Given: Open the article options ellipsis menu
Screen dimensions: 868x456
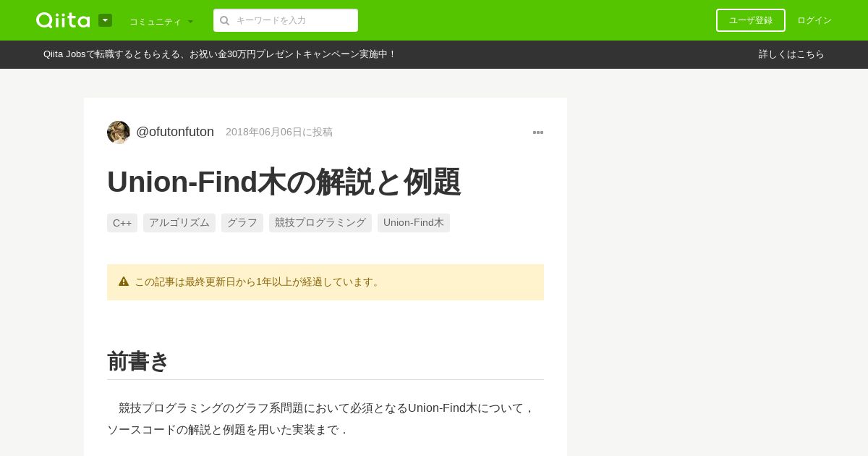Looking at the screenshot, I should coord(538,132).
